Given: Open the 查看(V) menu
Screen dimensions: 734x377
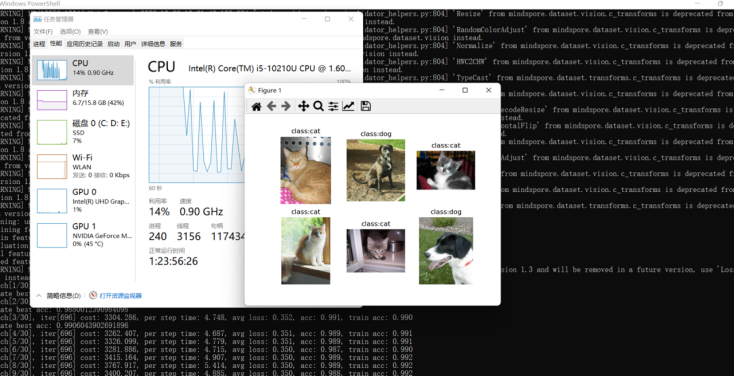Looking at the screenshot, I should pyautogui.click(x=98, y=32).
